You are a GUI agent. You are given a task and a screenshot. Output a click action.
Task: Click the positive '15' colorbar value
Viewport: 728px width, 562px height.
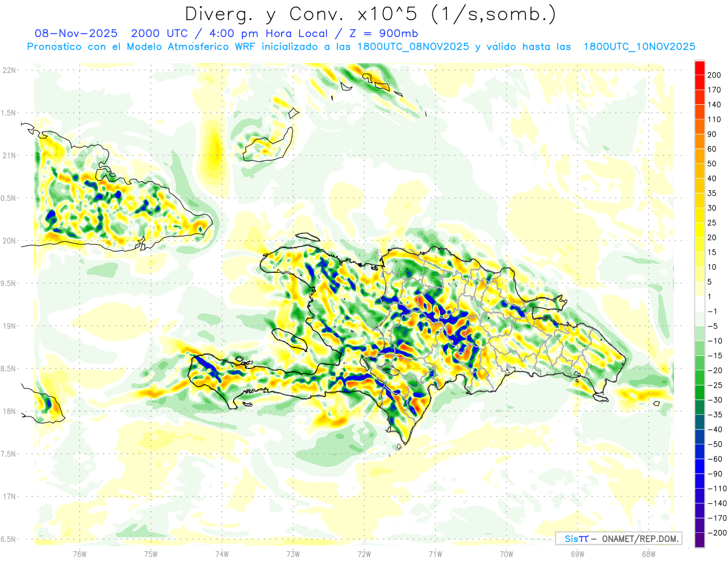[713, 252]
